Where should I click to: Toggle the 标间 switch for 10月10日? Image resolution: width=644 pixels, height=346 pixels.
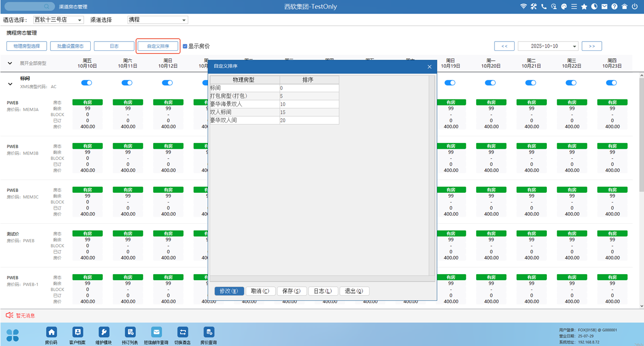tap(87, 83)
